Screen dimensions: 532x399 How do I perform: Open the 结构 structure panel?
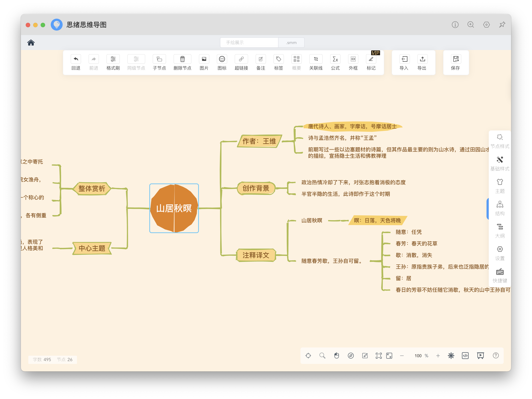click(500, 208)
